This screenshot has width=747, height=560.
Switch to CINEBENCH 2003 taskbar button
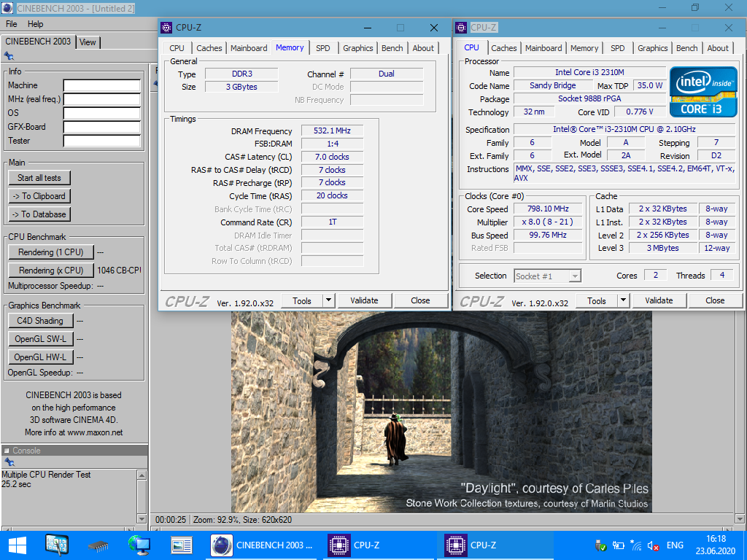click(263, 545)
